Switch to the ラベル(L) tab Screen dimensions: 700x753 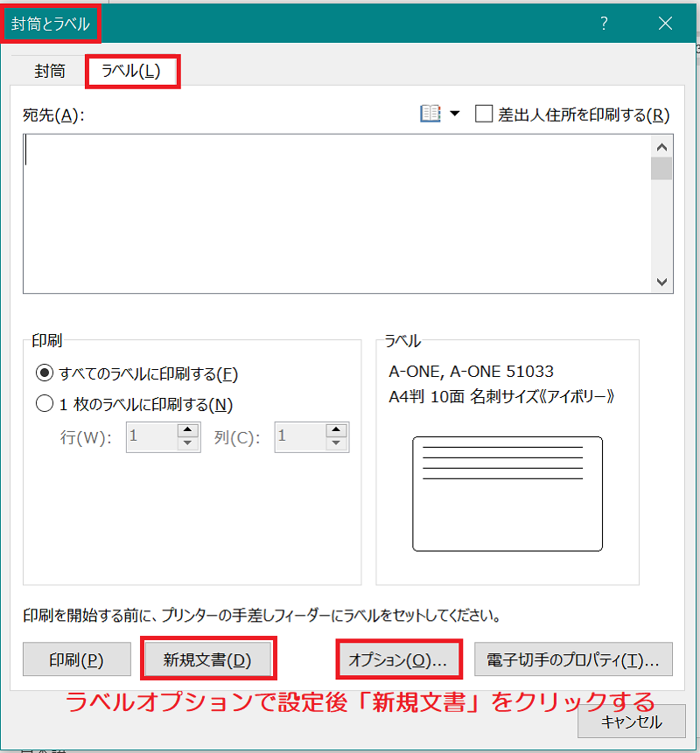point(132,71)
